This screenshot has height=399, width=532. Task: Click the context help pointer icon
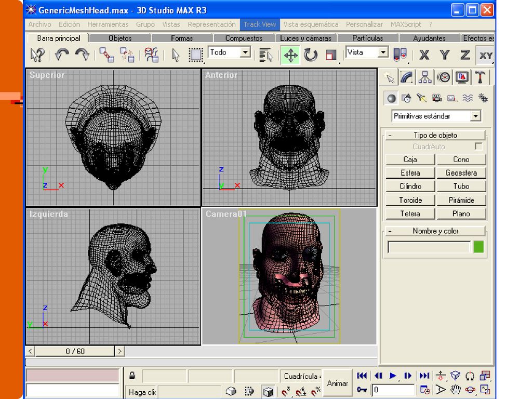(37, 55)
